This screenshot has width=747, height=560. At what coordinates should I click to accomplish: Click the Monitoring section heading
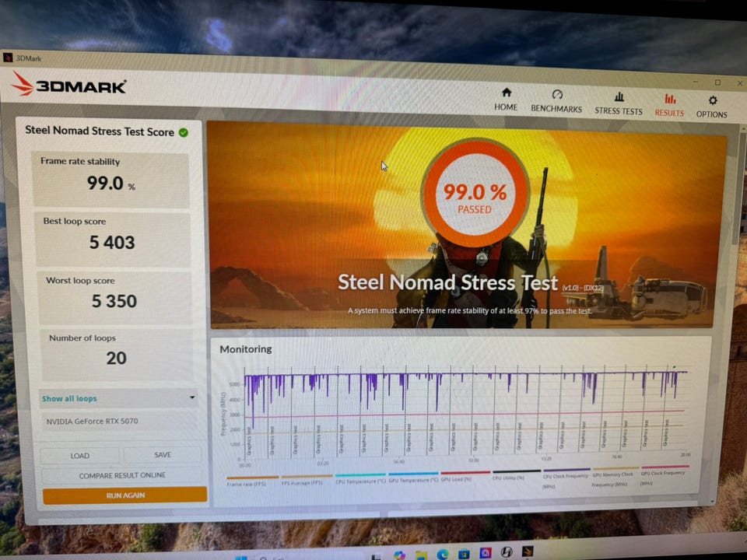(246, 349)
